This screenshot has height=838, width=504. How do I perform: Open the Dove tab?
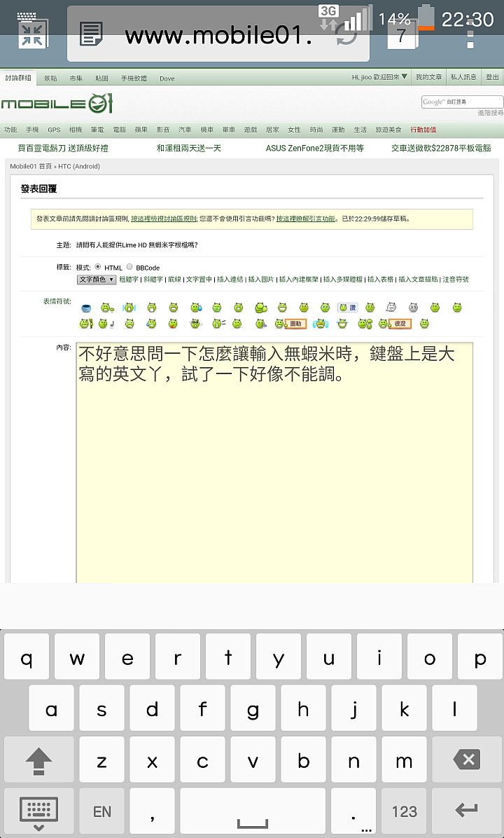click(x=167, y=78)
